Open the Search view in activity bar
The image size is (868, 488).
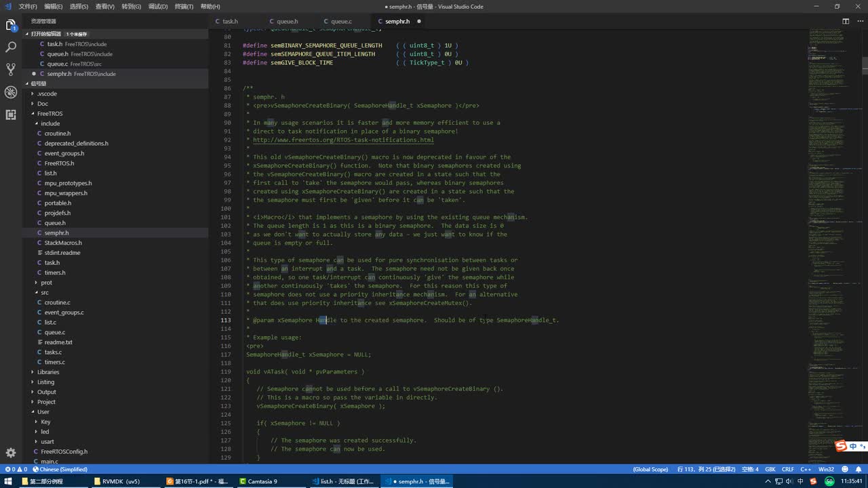[10, 47]
